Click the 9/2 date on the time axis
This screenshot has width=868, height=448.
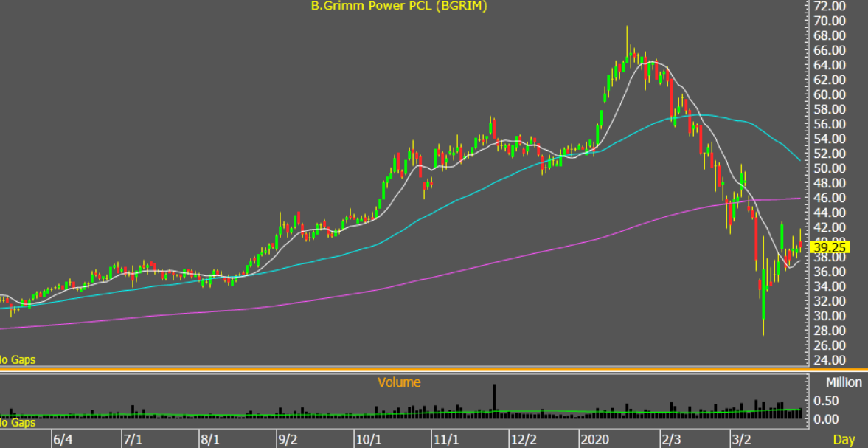pos(288,440)
